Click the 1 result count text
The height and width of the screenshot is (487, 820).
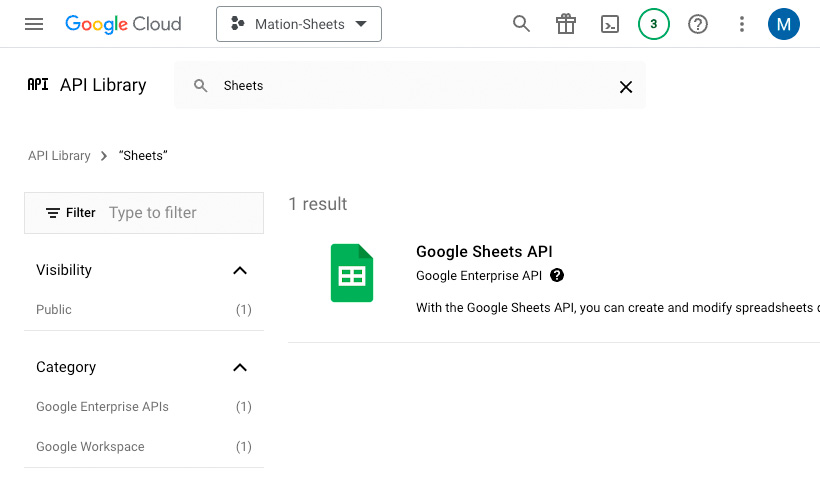tap(318, 204)
